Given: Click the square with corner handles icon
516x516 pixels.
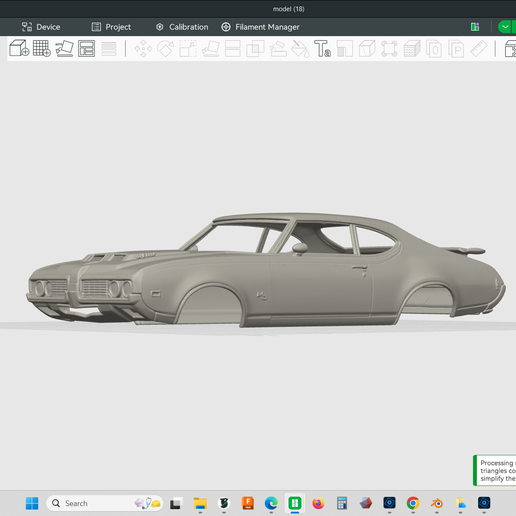Looking at the screenshot, I should (389, 49).
